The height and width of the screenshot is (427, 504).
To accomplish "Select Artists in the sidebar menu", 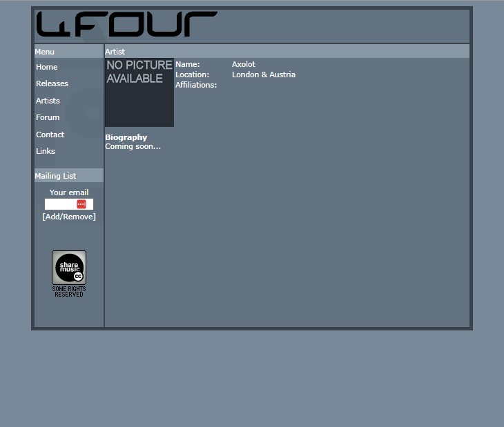I will (x=48, y=101).
